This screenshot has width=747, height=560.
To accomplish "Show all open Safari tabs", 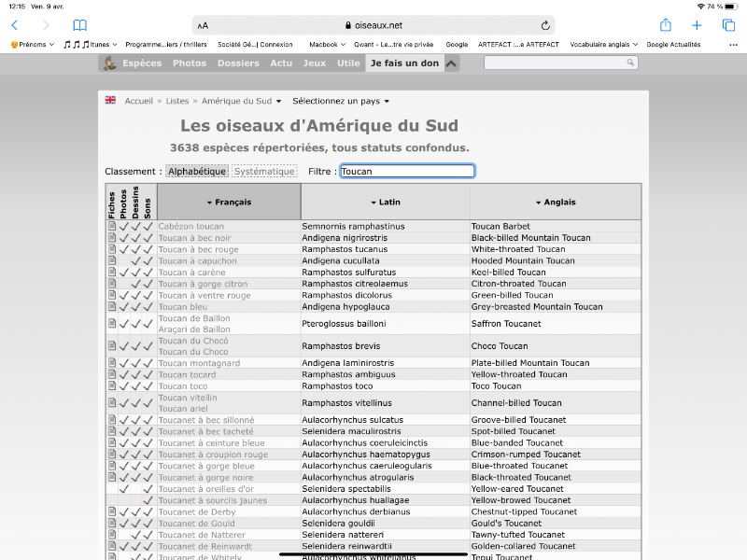I will pyautogui.click(x=728, y=25).
